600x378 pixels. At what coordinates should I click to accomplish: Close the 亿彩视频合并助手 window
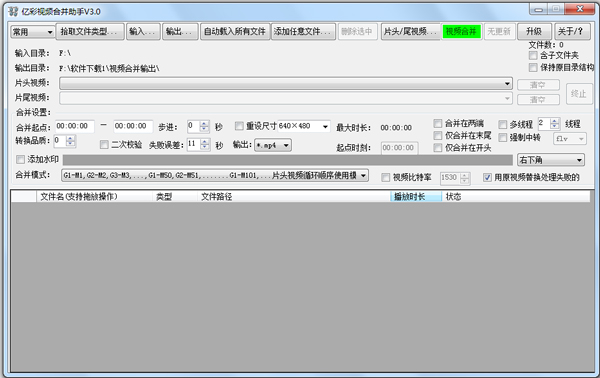pos(580,9)
